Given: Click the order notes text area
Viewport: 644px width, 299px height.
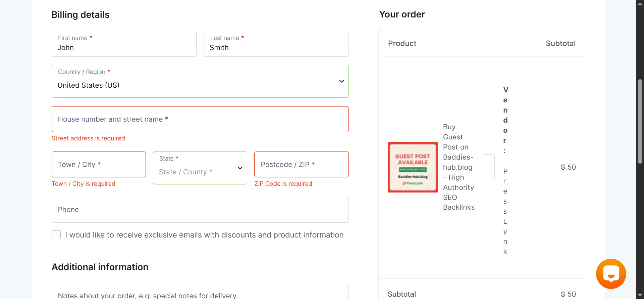Looking at the screenshot, I should 200,292.
